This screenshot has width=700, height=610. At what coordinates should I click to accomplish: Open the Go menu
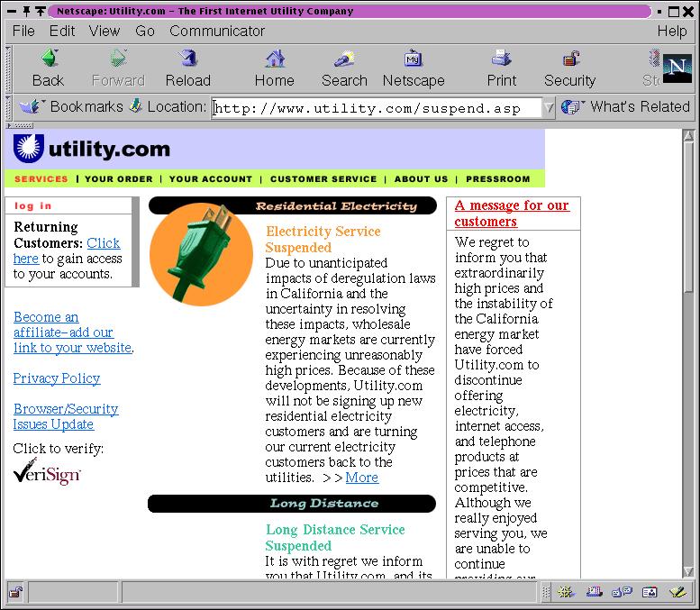(x=145, y=31)
